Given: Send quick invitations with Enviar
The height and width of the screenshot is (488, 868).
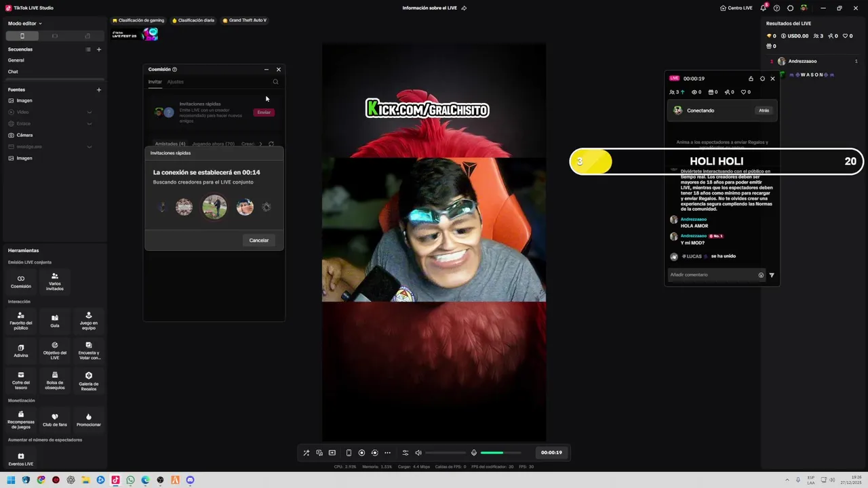Looking at the screenshot, I should pos(264,113).
